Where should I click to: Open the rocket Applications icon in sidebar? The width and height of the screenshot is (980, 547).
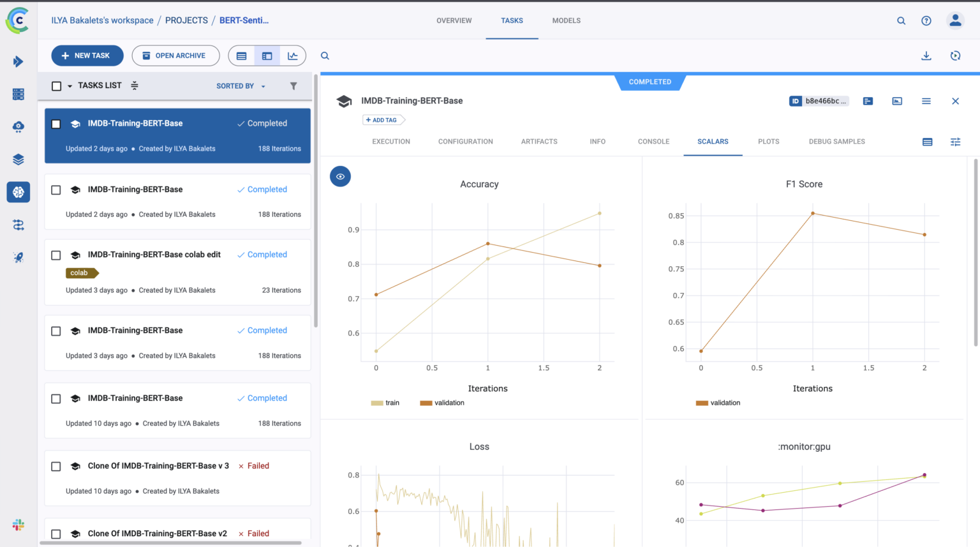(18, 257)
